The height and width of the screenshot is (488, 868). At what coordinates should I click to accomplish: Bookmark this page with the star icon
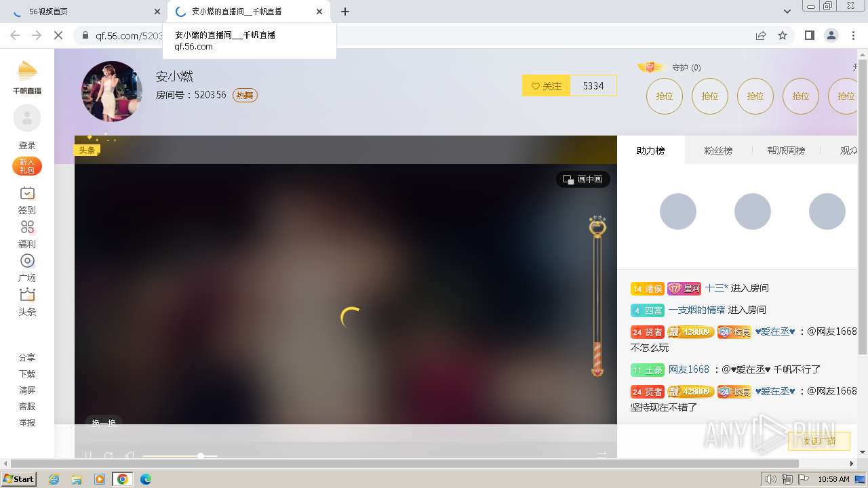(783, 35)
